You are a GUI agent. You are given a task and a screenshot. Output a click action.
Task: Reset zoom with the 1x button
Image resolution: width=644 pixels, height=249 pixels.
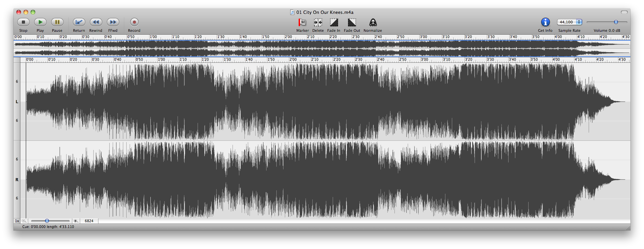(17, 221)
